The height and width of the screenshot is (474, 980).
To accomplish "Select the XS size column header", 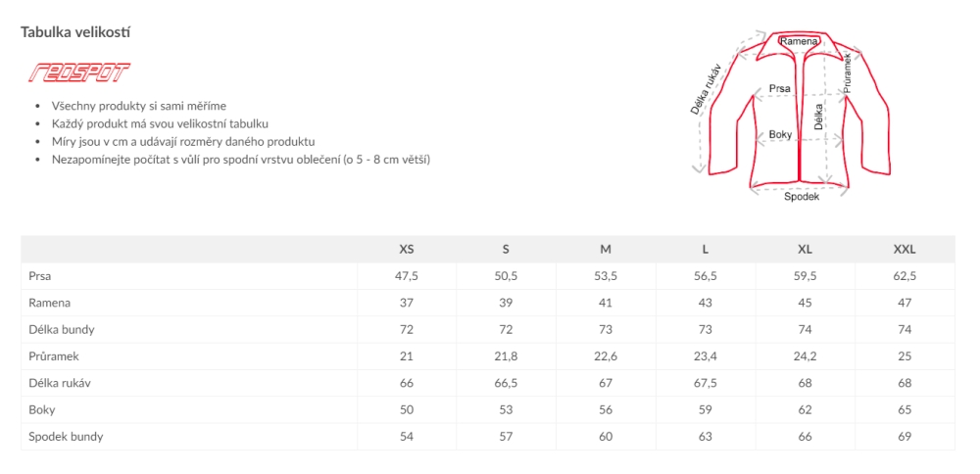I will tap(407, 250).
